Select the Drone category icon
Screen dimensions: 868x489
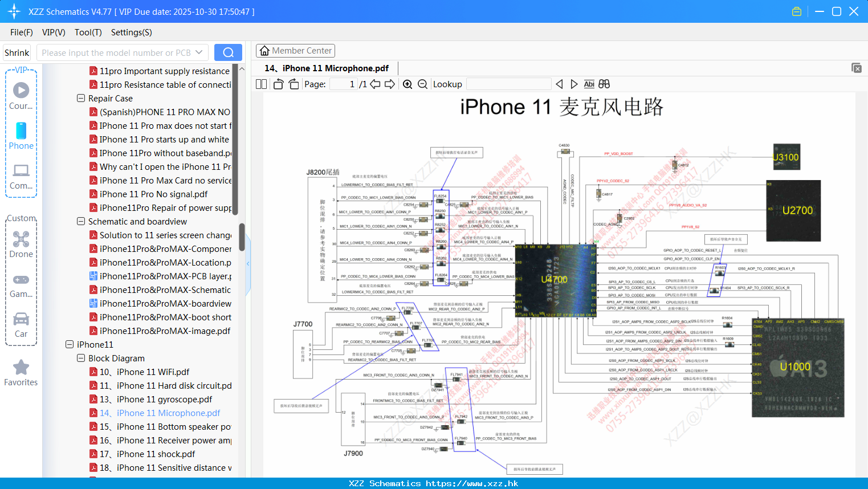tap(21, 244)
